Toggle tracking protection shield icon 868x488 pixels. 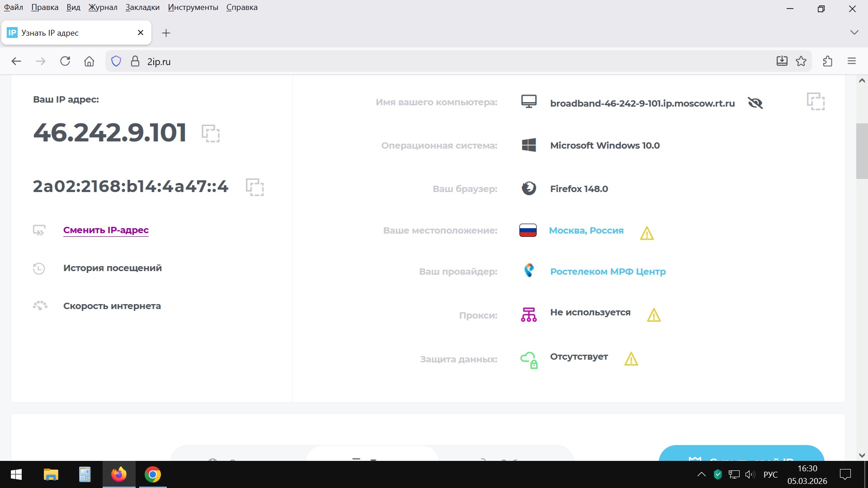[116, 61]
